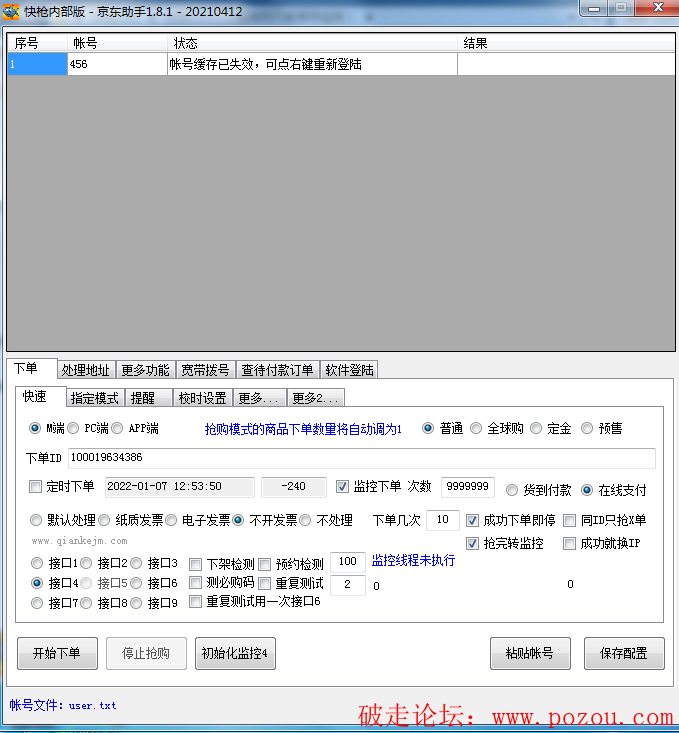Switch to the 查待付款订单 tab
Image resolution: width=679 pixels, height=733 pixels.
tap(277, 370)
